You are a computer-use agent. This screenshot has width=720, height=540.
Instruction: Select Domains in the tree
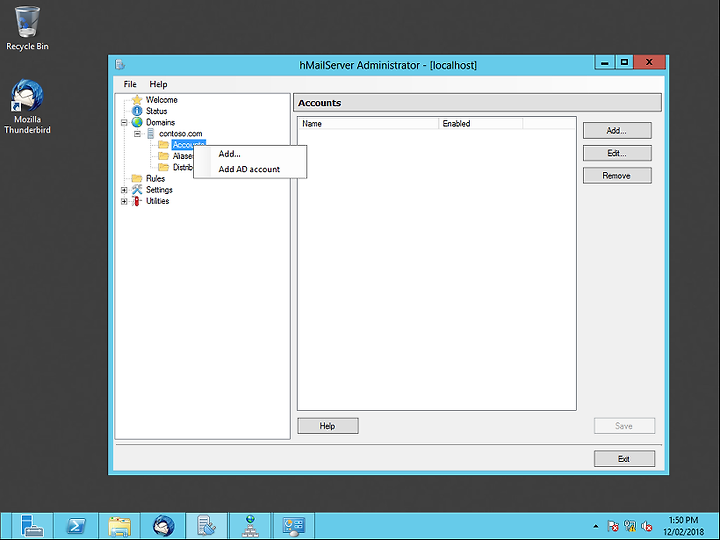click(x=160, y=122)
